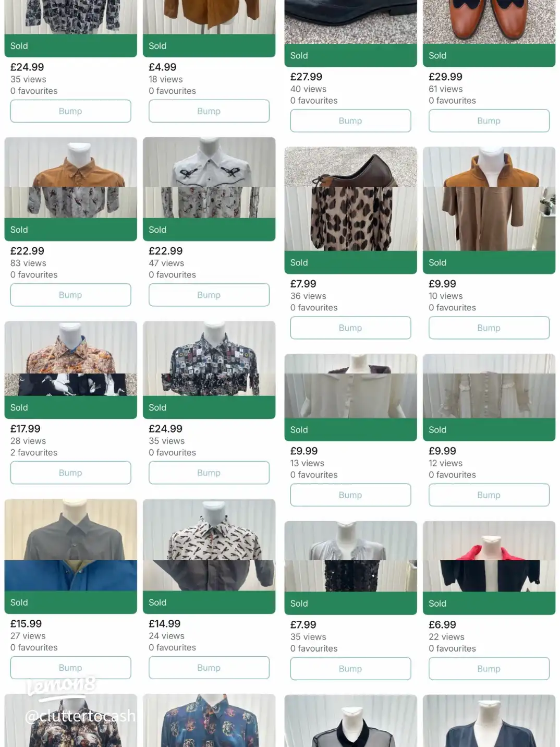Bump the £9.99 listing with 12 views
This screenshot has height=747, width=560.
[489, 495]
